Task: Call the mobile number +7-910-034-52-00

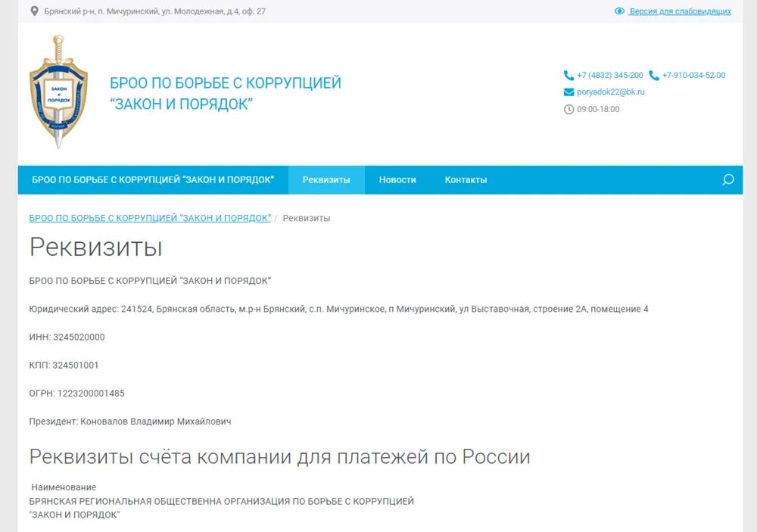Action: [693, 76]
